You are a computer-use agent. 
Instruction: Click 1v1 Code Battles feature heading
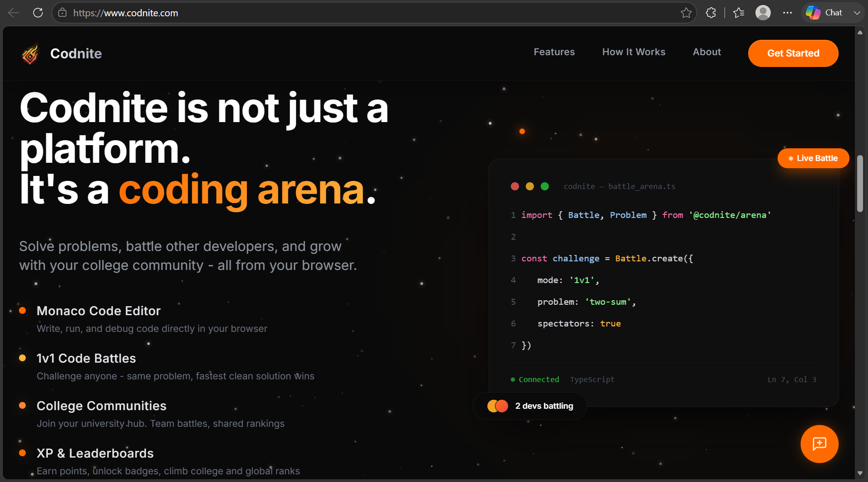tap(86, 358)
